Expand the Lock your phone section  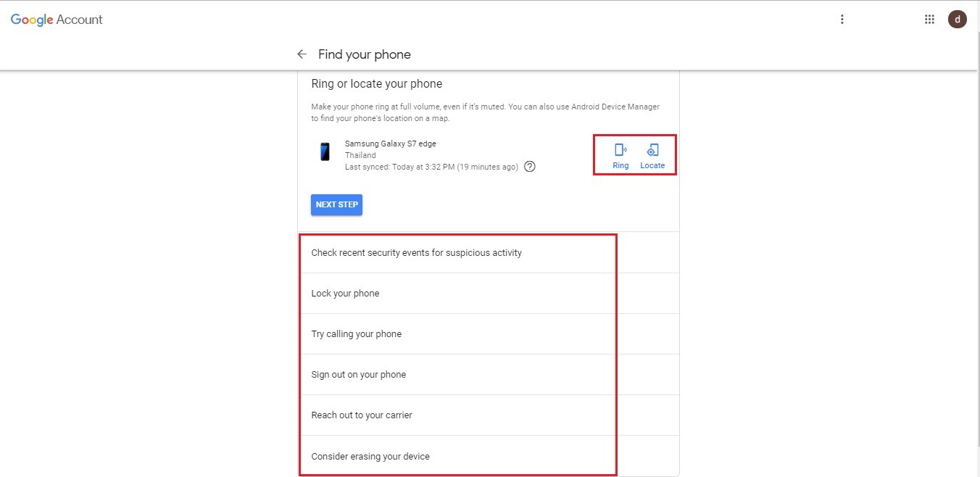[x=345, y=294]
